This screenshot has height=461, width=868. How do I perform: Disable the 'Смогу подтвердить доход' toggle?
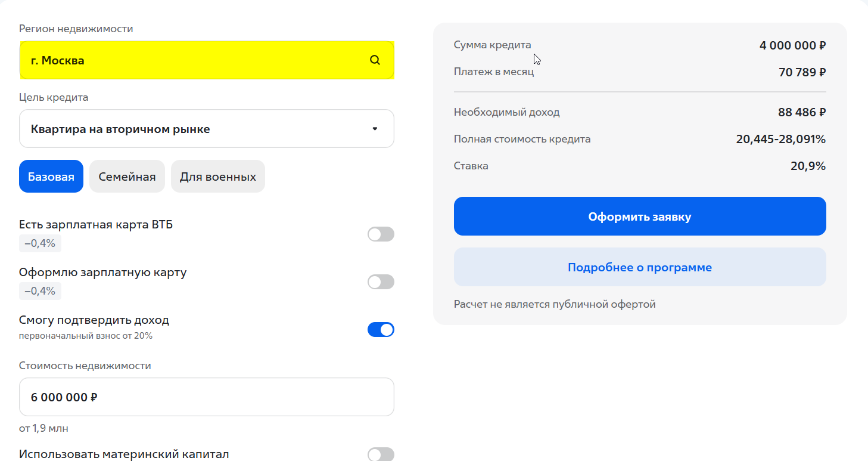(x=381, y=329)
